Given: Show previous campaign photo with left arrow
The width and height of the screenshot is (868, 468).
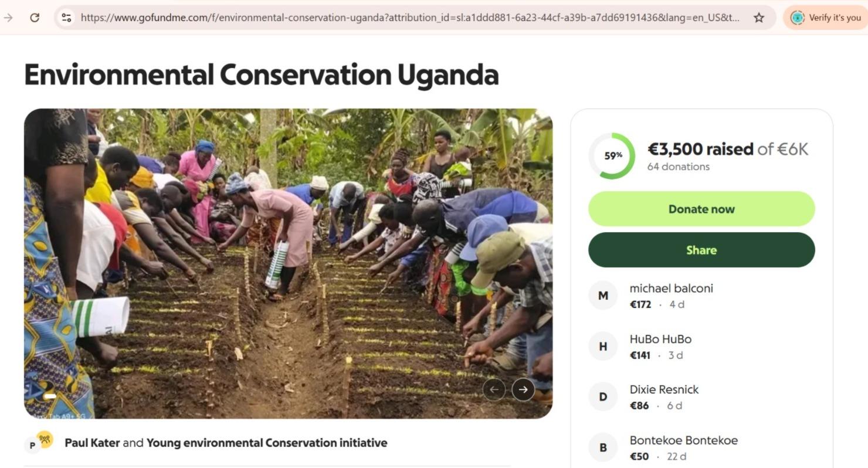Looking at the screenshot, I should [x=494, y=389].
